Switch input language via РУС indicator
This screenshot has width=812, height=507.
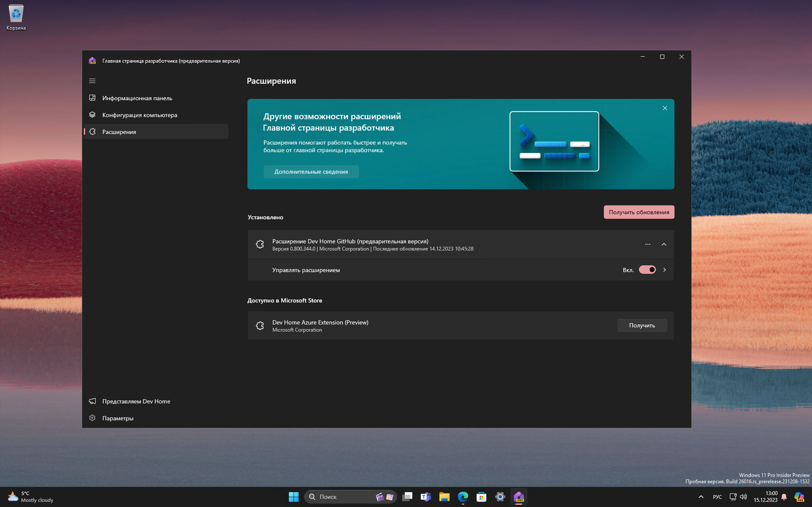point(717,497)
